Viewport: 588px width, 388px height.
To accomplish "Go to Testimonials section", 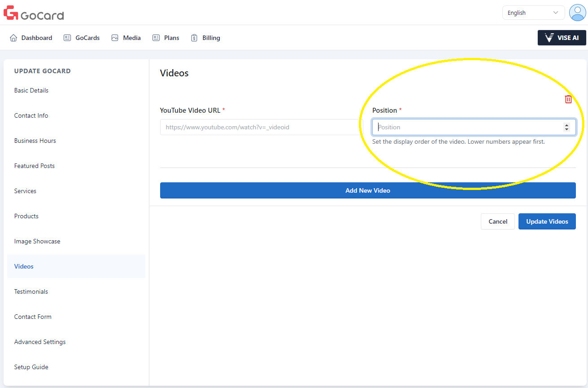I will tap(31, 291).
